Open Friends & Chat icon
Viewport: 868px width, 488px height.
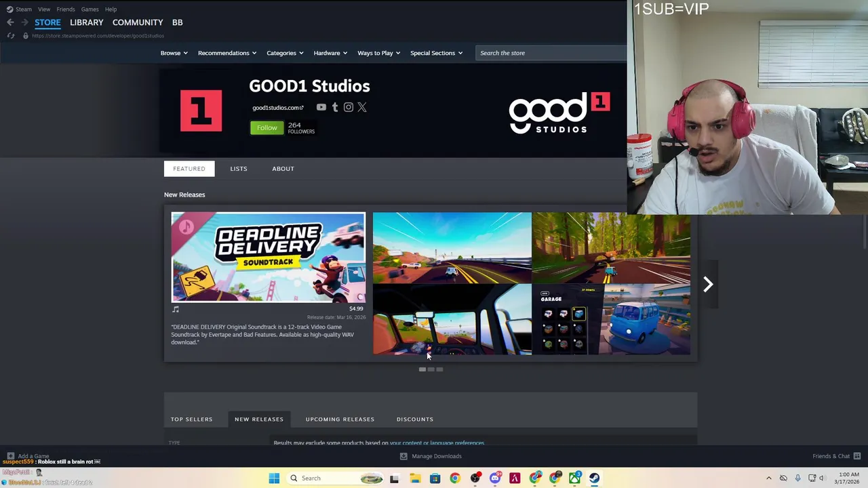(857, 456)
